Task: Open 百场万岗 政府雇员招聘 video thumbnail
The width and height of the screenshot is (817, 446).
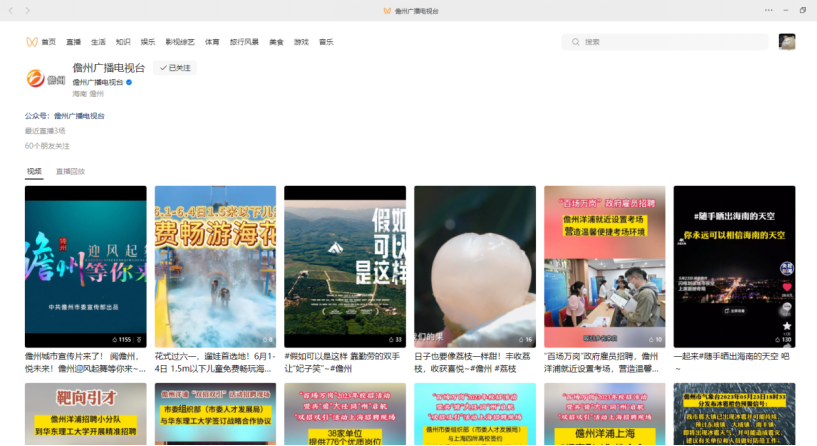Action: tap(604, 266)
